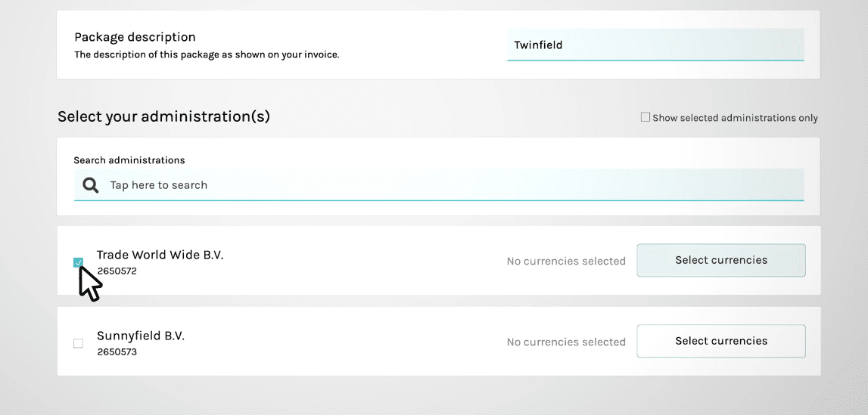This screenshot has width=868, height=415.
Task: Click the Select your administration(s) heading
Action: tap(164, 116)
